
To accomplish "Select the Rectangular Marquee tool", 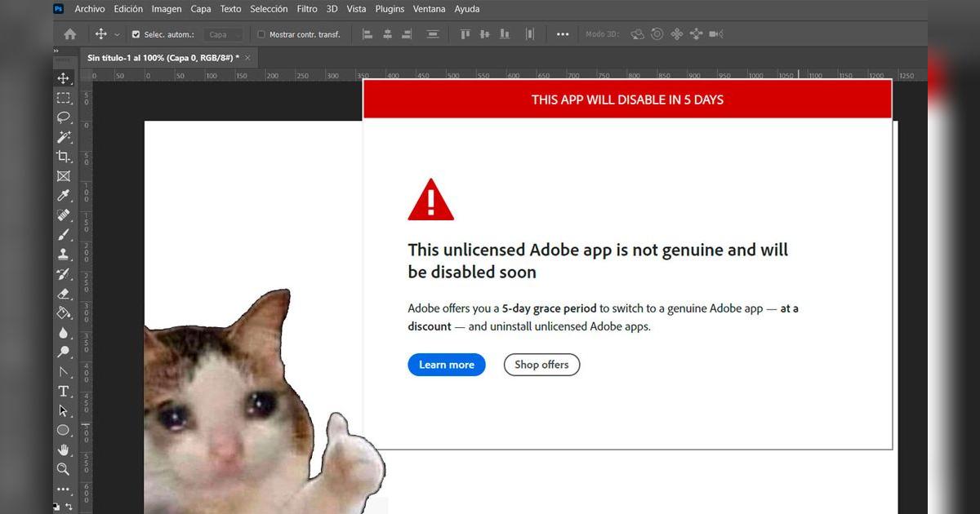I will tap(64, 98).
